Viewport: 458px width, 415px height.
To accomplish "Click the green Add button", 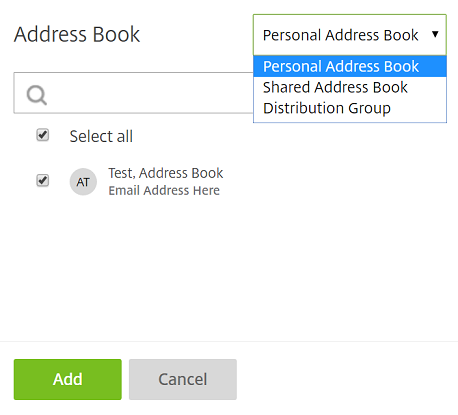I will 68,379.
